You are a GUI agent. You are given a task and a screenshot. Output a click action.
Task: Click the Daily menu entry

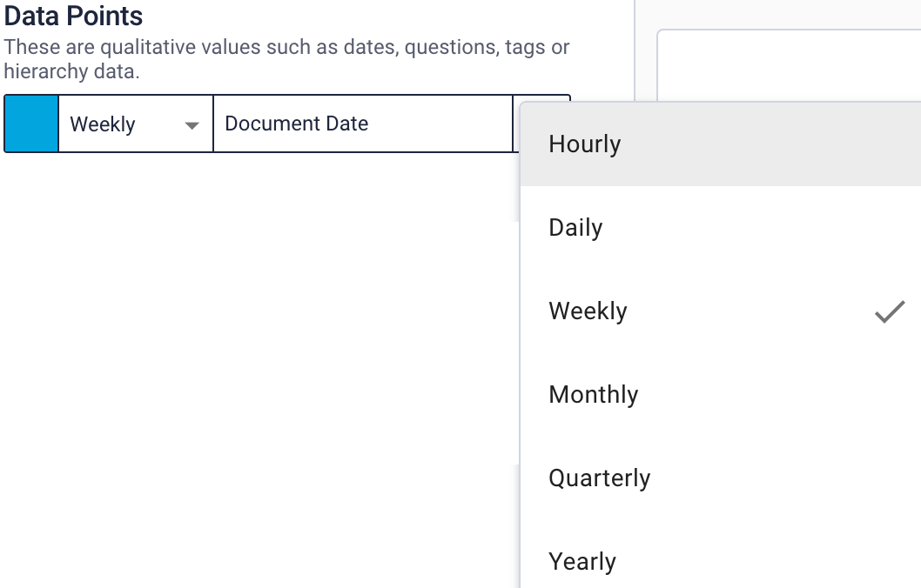pyautogui.click(x=575, y=227)
